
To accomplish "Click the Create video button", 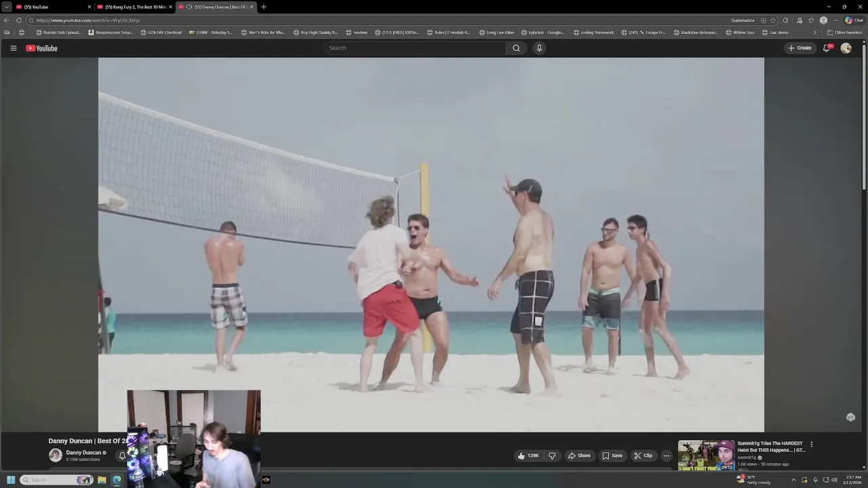I will click(800, 48).
